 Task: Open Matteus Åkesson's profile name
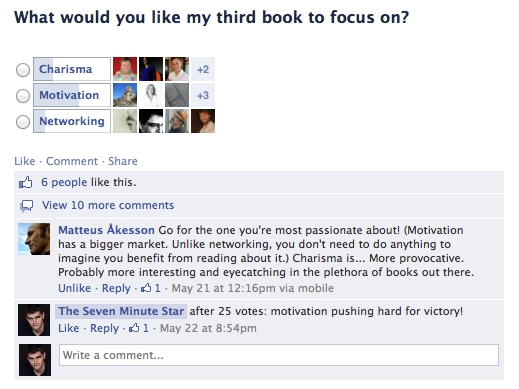coord(106,230)
